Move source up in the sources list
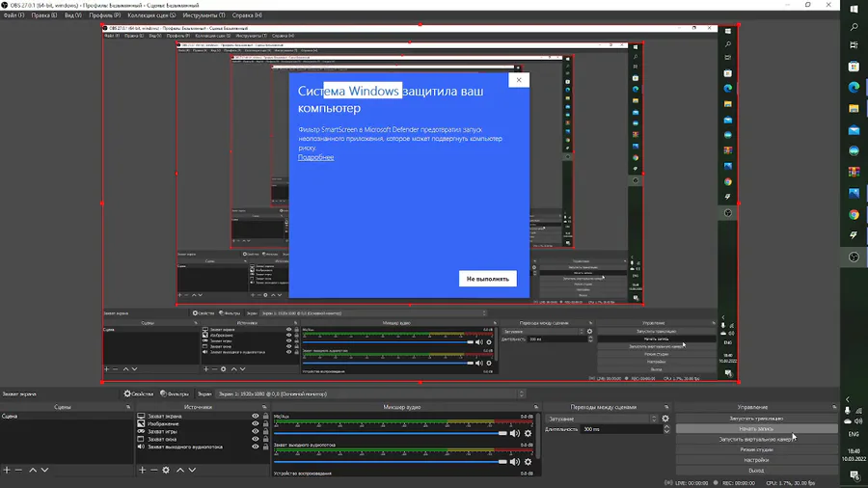Image resolution: width=868 pixels, height=488 pixels. point(180,470)
